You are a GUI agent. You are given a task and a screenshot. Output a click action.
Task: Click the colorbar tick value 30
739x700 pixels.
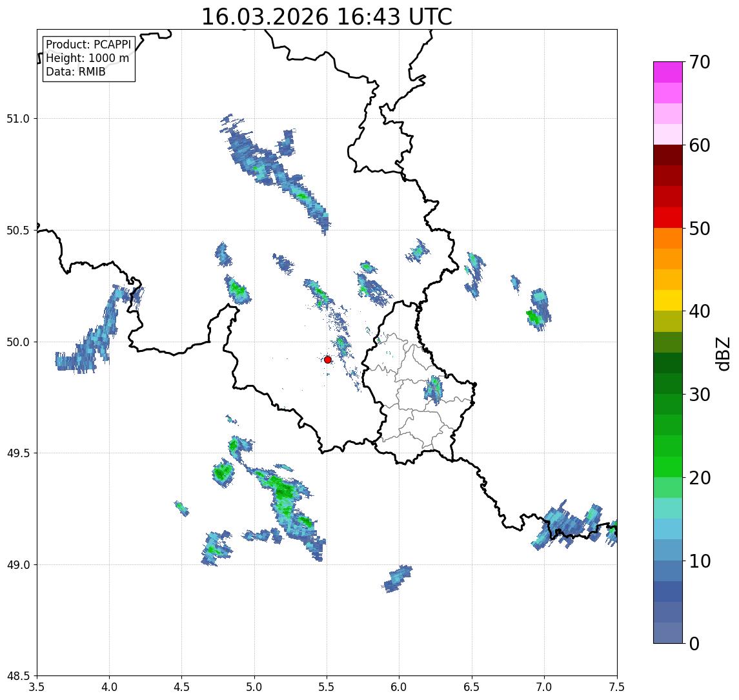[x=700, y=395]
